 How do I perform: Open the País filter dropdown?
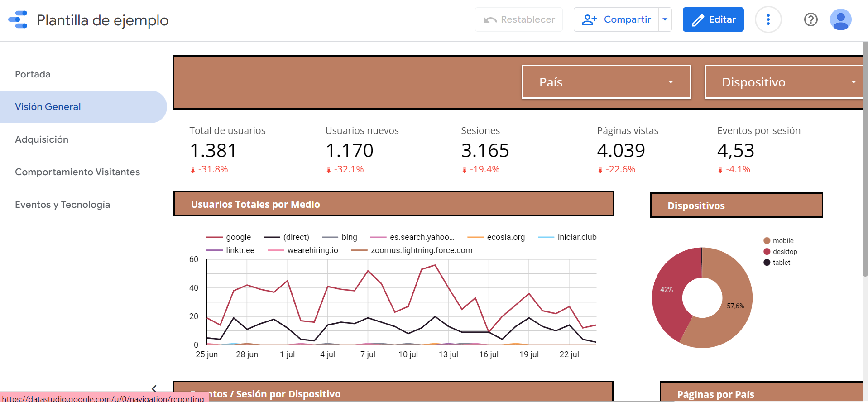[606, 82]
